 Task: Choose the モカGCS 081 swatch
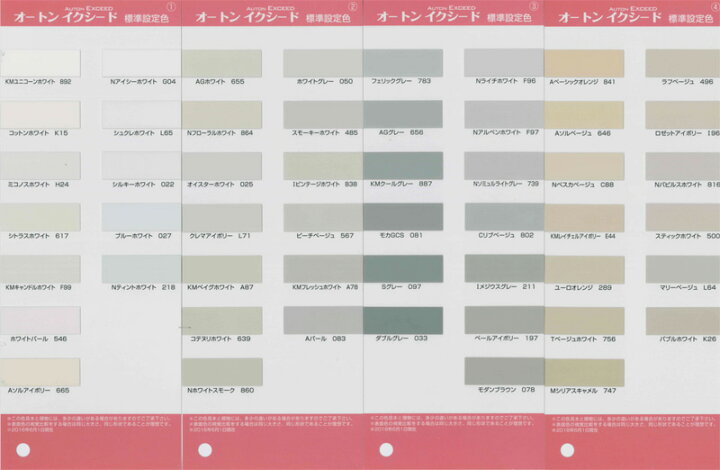[403, 217]
